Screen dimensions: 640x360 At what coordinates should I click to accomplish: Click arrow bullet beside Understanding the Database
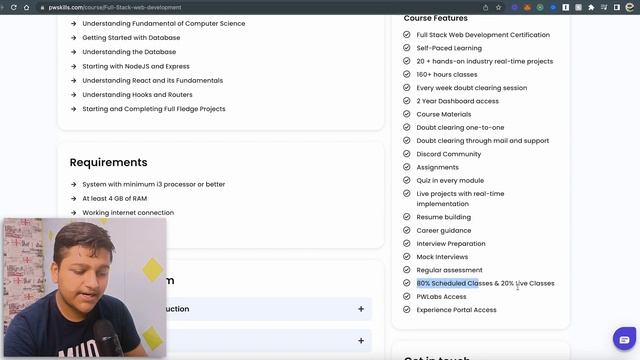[73, 52]
